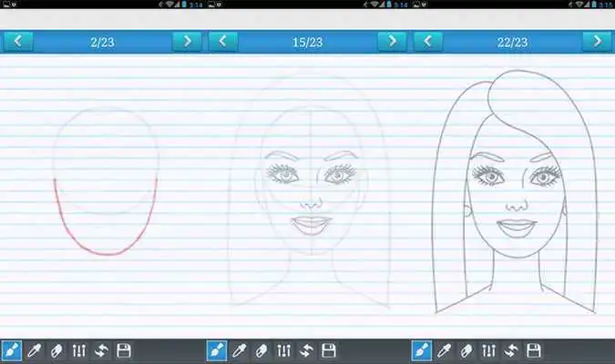
Task: Click the undo/redo arrows in the 15/23 panel
Action: point(306,350)
